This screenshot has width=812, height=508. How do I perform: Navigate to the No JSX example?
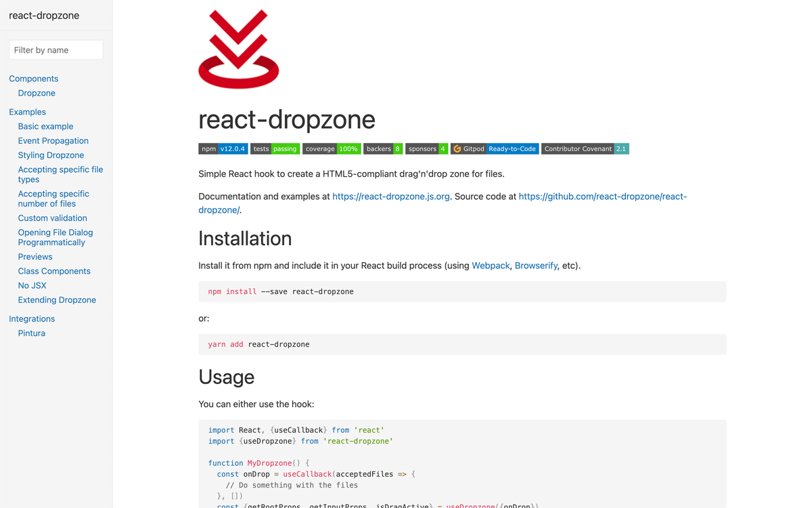click(x=32, y=286)
